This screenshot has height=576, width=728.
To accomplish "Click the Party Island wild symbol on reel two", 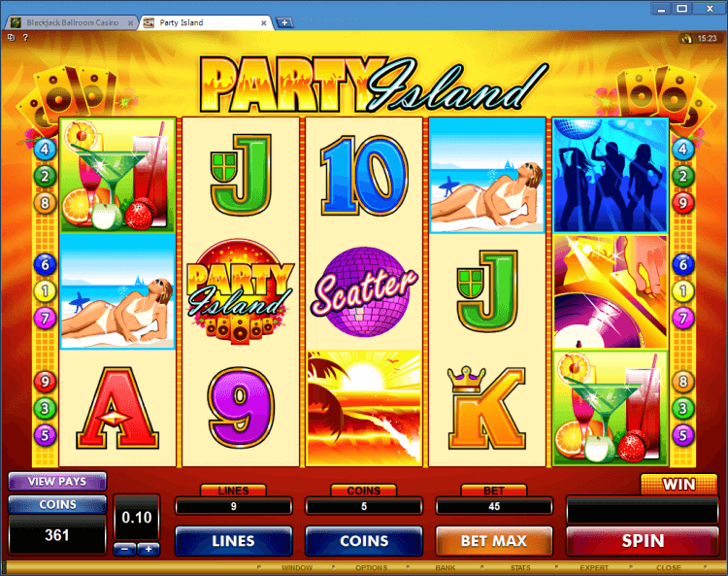I will click(240, 291).
